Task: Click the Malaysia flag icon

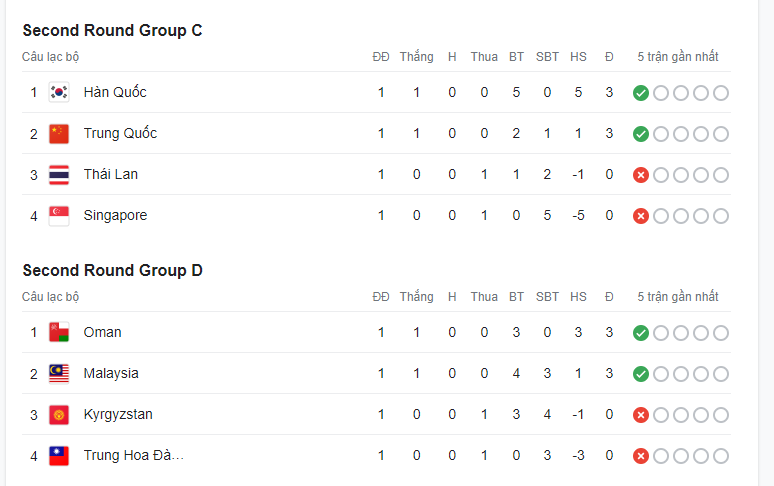Action: [59, 374]
